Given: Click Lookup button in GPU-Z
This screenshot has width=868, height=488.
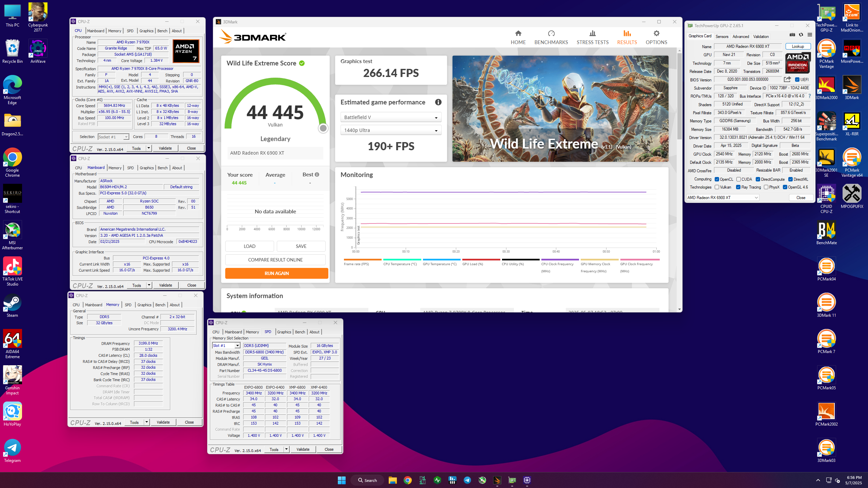Looking at the screenshot, I should [x=798, y=46].
